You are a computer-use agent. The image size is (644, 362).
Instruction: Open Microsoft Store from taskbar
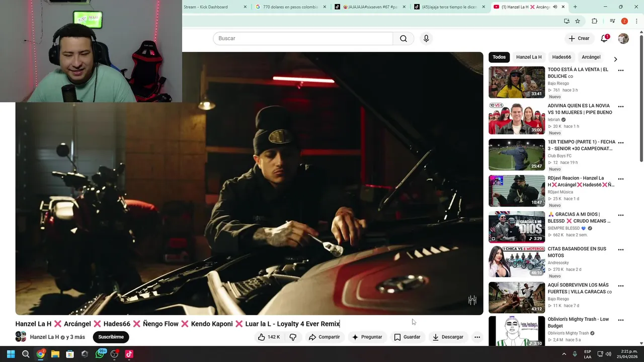pyautogui.click(x=70, y=354)
